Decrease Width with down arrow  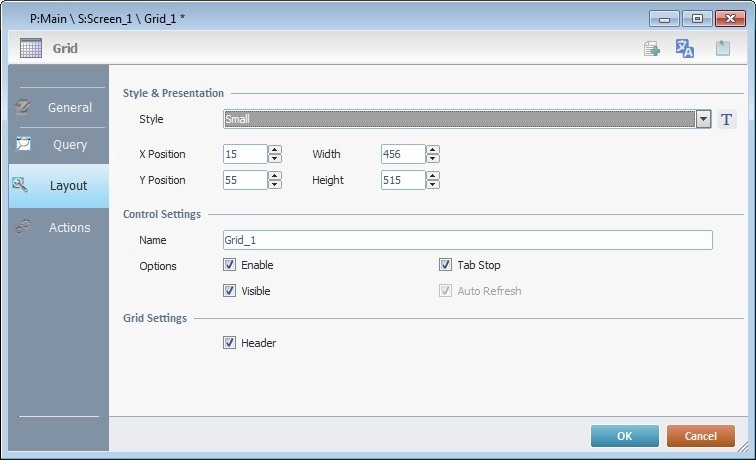point(433,159)
